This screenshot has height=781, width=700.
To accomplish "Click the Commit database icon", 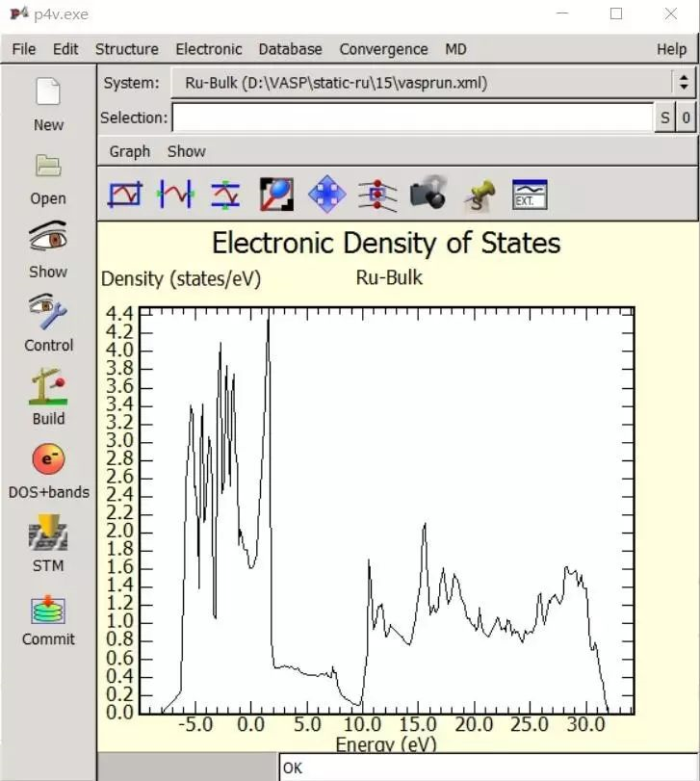I will click(x=48, y=609).
